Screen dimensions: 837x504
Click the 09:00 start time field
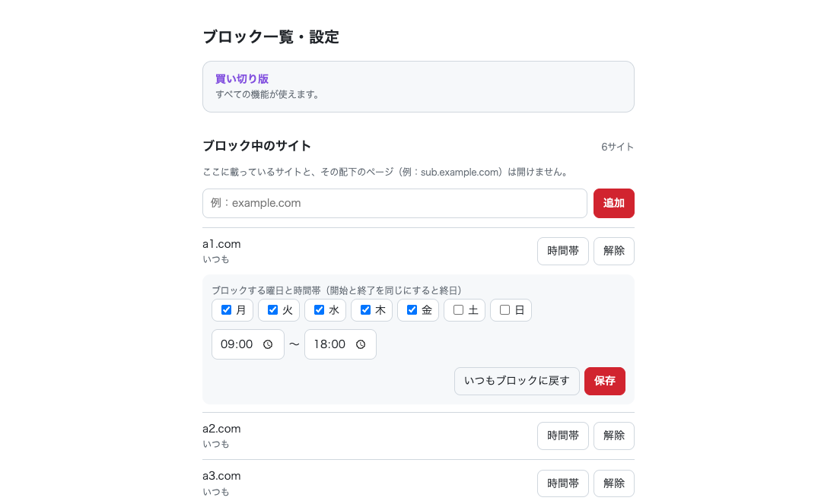(x=248, y=344)
